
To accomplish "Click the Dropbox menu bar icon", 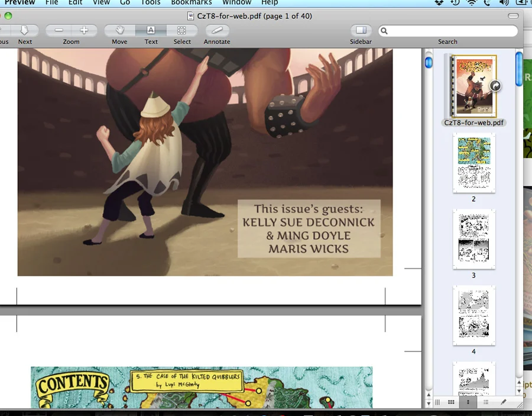I will point(439,3).
